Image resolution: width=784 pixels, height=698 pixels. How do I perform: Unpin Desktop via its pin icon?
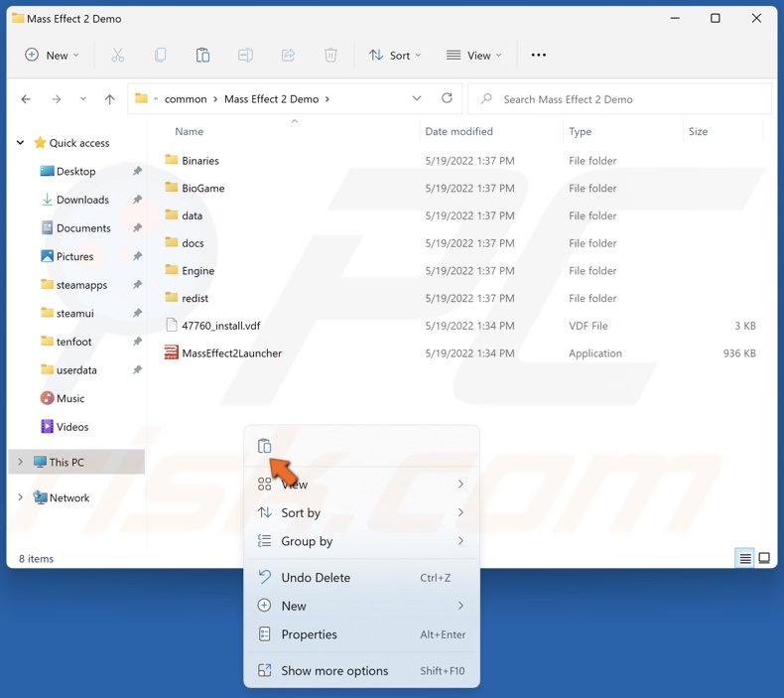137,171
